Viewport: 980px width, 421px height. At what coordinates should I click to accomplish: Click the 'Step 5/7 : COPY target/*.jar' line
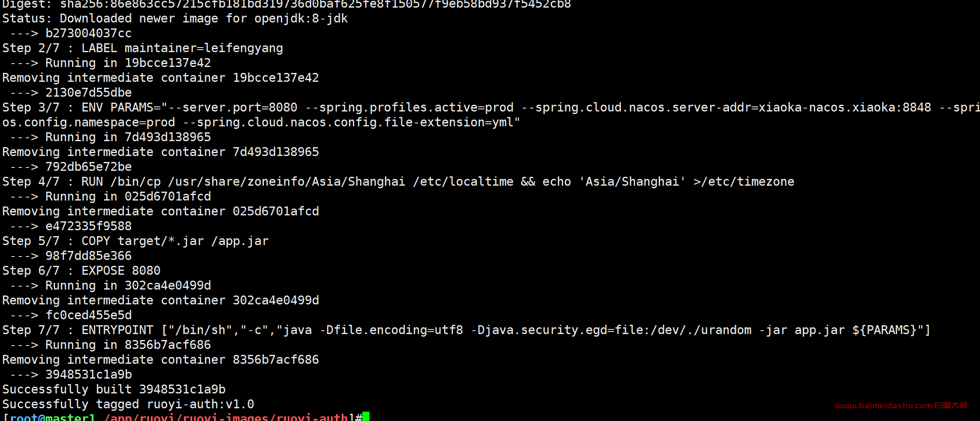point(136,241)
